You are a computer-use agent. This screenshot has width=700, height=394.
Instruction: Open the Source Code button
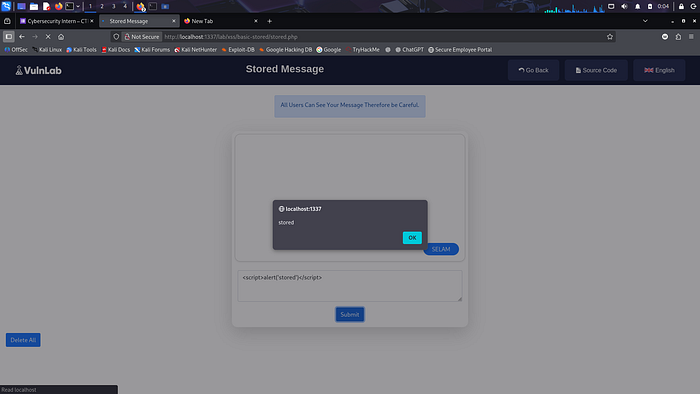596,70
